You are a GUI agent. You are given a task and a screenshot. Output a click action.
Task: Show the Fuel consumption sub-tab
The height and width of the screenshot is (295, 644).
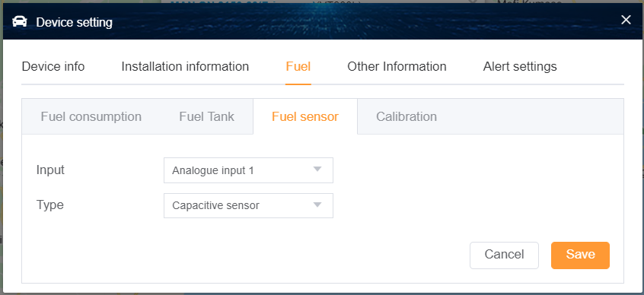point(91,116)
